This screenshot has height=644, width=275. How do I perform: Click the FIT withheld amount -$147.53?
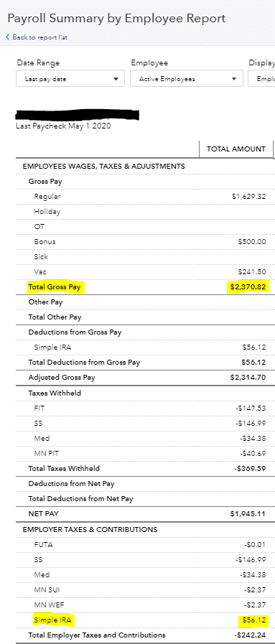click(251, 409)
